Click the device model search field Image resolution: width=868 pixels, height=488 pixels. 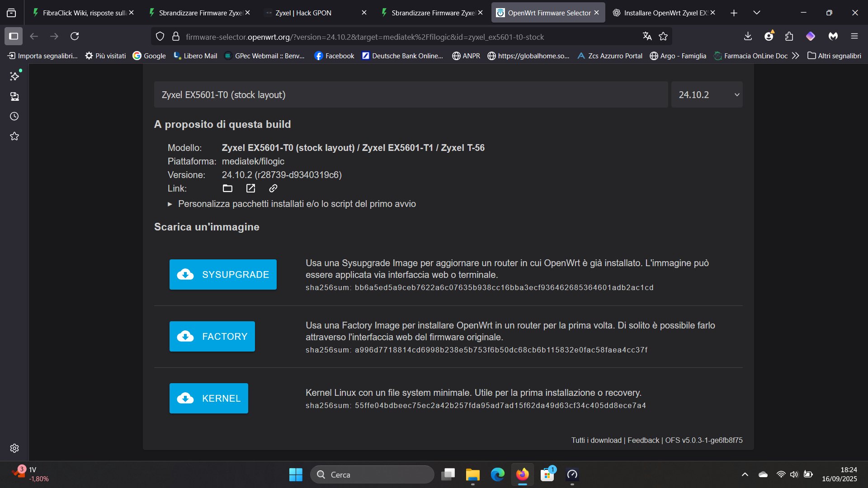410,95
